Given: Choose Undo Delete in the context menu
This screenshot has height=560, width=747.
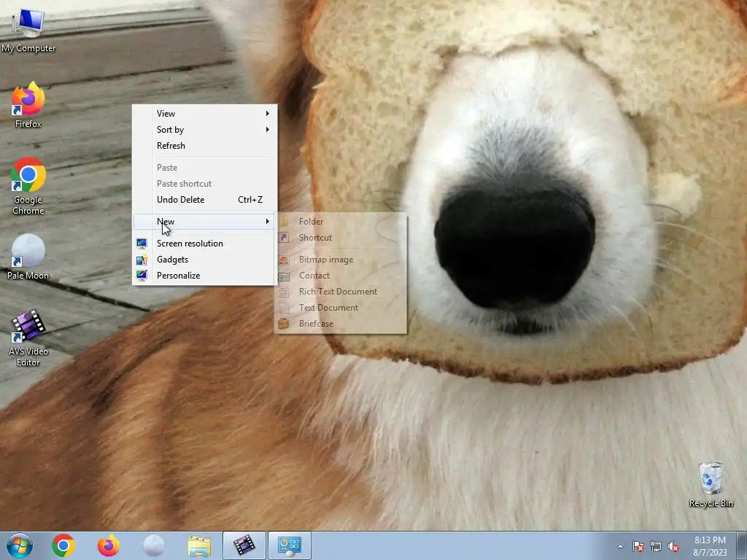Looking at the screenshot, I should (x=205, y=200).
